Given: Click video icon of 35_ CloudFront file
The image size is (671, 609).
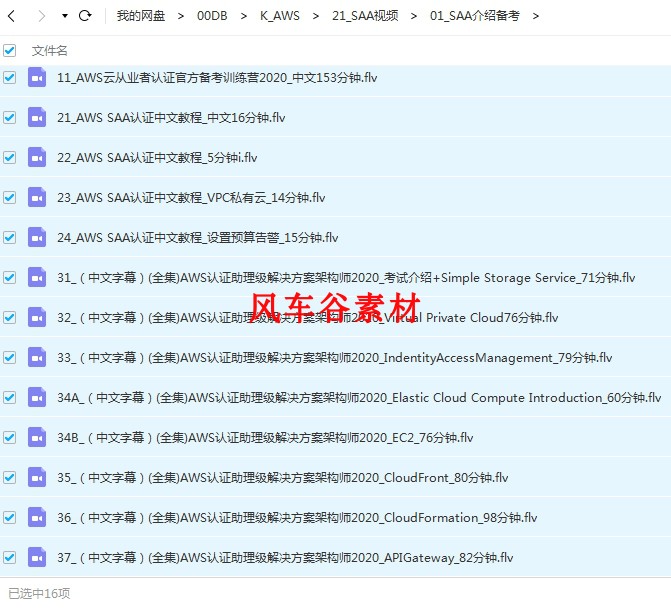Looking at the screenshot, I should (37, 478).
